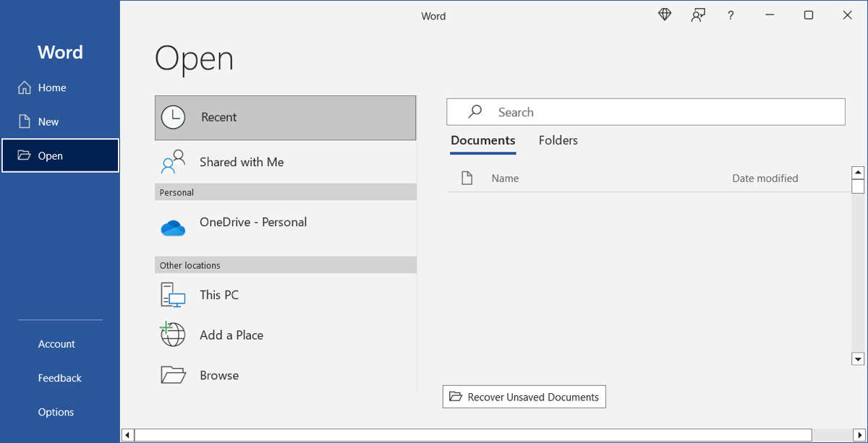Open Account settings
The width and height of the screenshot is (868, 443).
pos(56,344)
